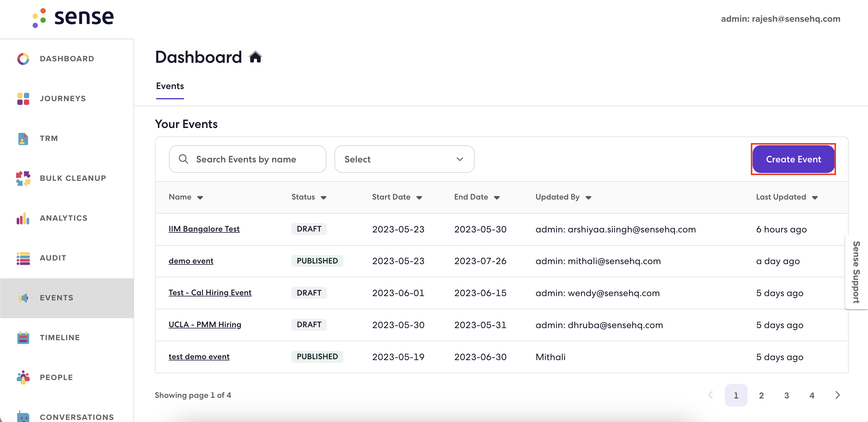Click DRAFT badge for Test - Cal Hiring Event
Viewport: 868px width, 422px height.
309,293
